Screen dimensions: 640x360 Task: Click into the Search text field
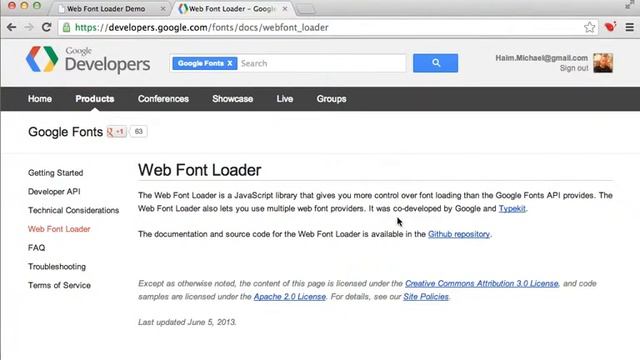click(x=322, y=63)
